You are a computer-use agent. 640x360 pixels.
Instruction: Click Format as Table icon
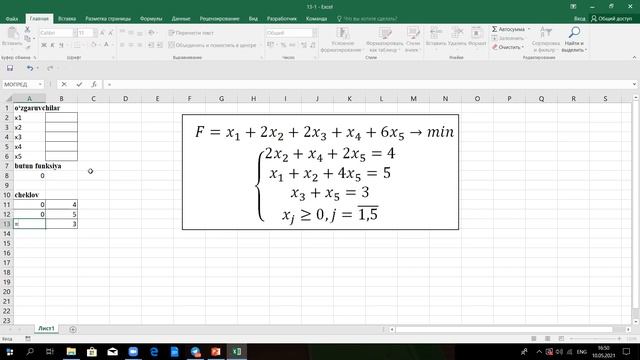[384, 33]
